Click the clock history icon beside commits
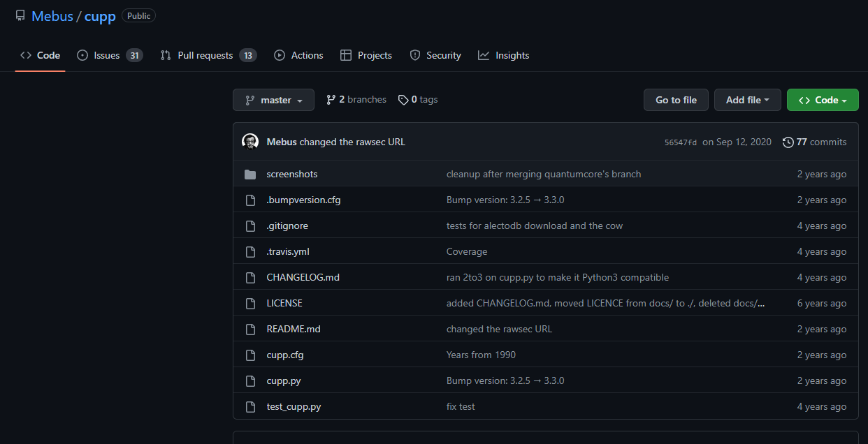Screen dimensions: 868x444 (788, 142)
